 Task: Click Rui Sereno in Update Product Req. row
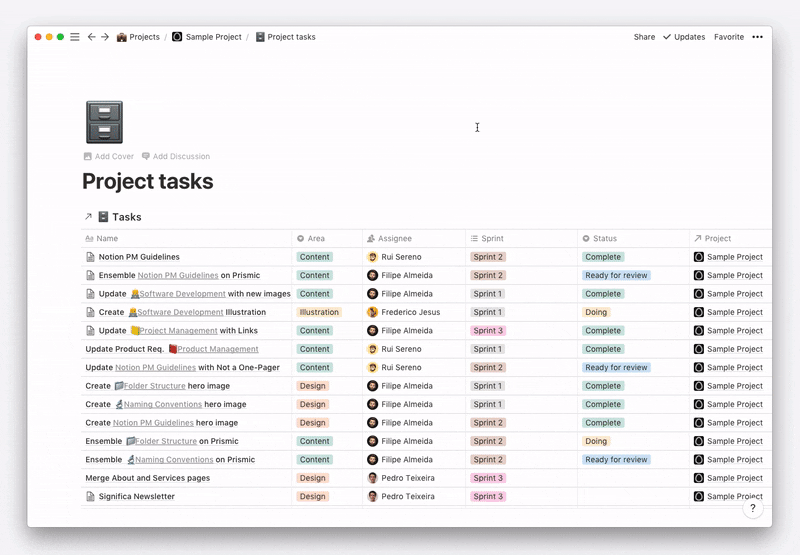(394, 349)
